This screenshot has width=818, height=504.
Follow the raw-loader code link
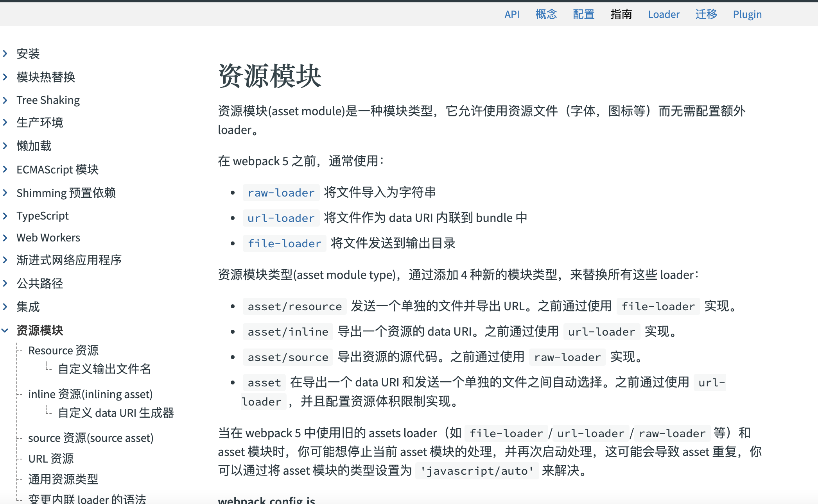(281, 193)
